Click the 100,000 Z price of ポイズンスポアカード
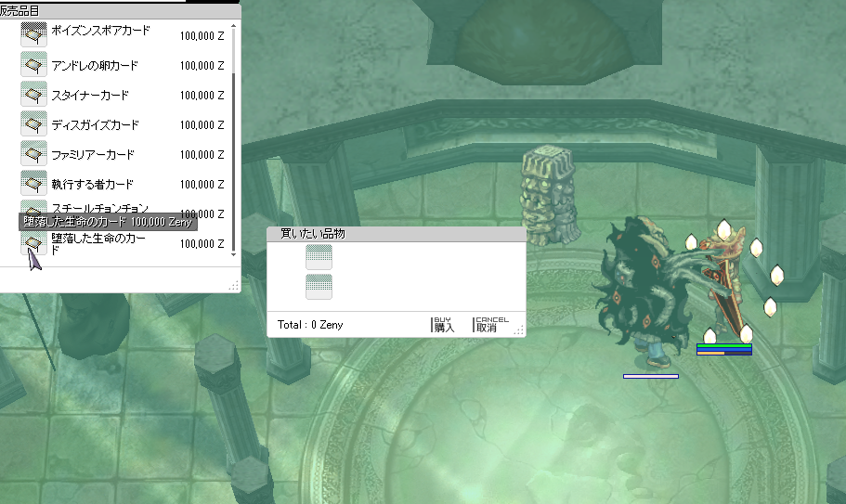The image size is (846, 504). click(x=202, y=36)
